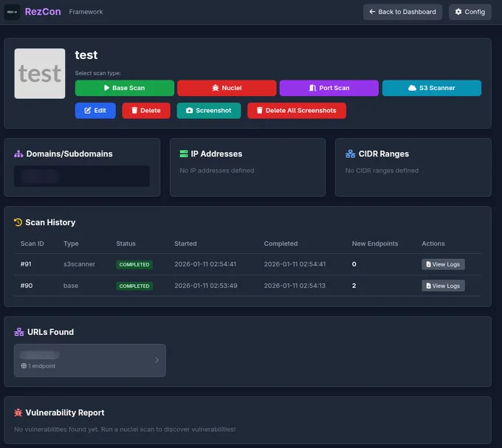Click the Scan History clock icon
Viewport: 502px width, 448px height.
coord(18,222)
